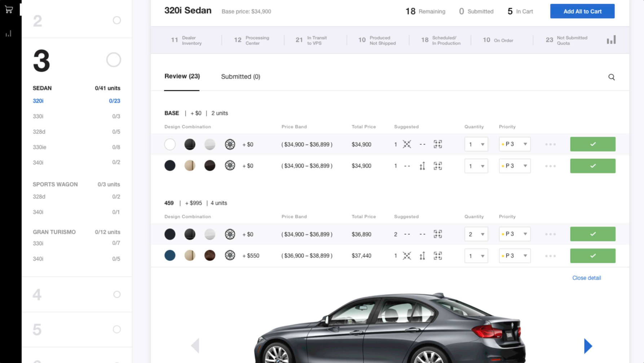Viewport: 644px width, 363px height.
Task: Open more options dots in $37,440 row
Action: [x=550, y=256]
